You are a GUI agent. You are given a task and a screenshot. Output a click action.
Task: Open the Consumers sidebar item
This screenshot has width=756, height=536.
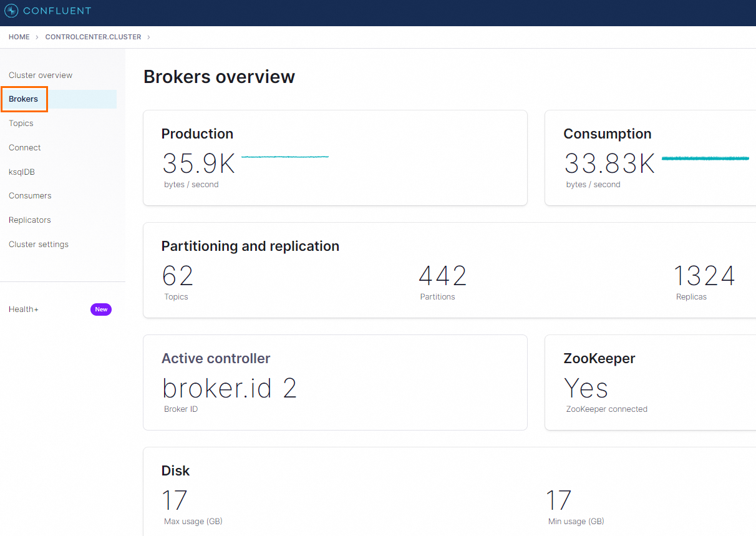(30, 196)
